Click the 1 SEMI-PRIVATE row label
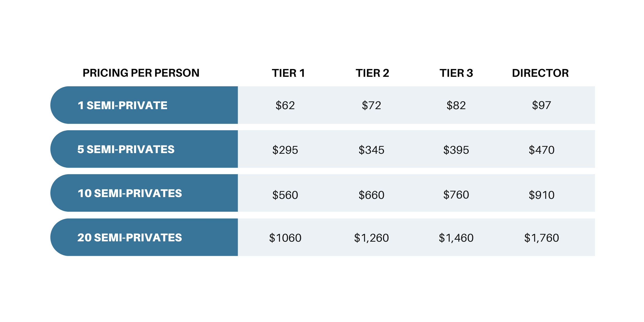This screenshot has width=644, height=322. [x=123, y=105]
